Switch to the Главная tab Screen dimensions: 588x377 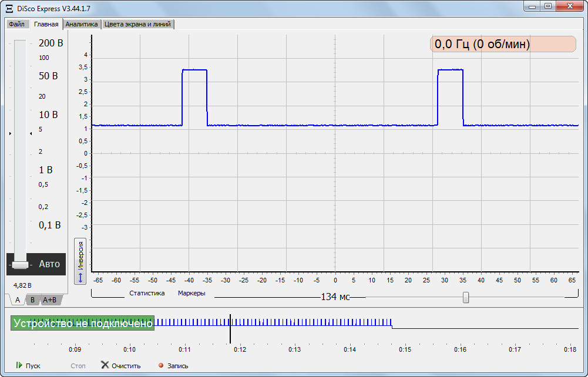click(46, 24)
